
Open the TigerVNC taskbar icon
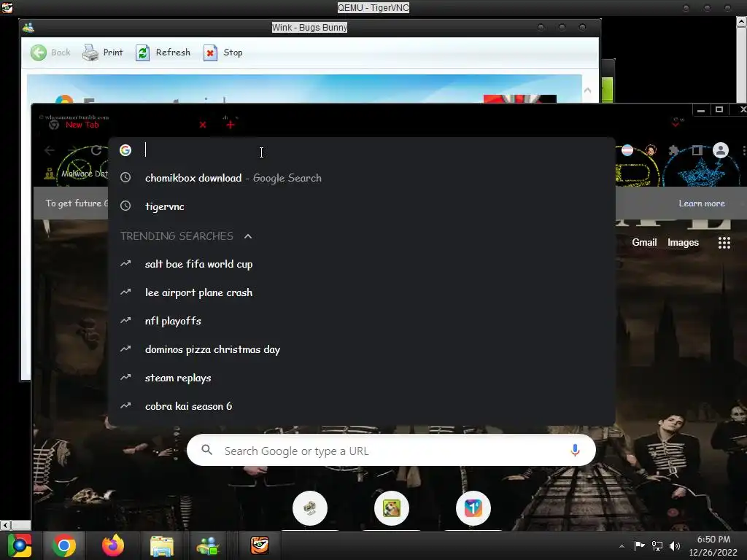point(260,545)
